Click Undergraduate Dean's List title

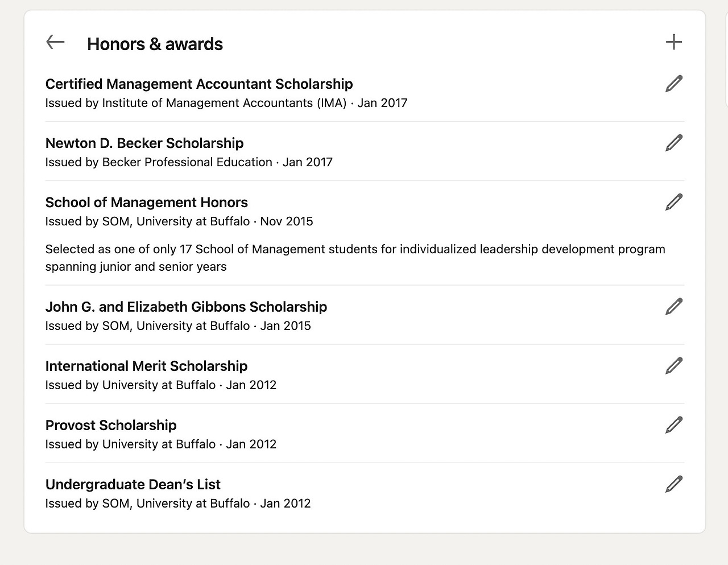coord(133,485)
